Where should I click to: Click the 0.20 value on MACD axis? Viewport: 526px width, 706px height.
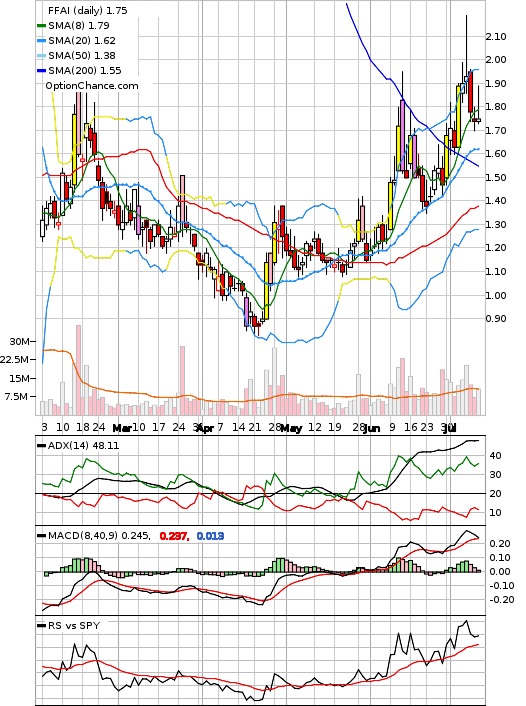coord(500,543)
